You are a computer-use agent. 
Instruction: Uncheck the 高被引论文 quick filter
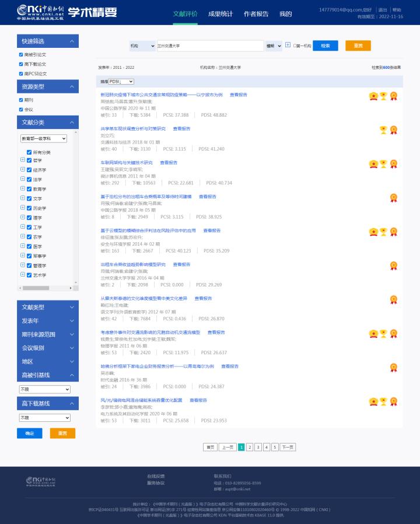pos(21,55)
